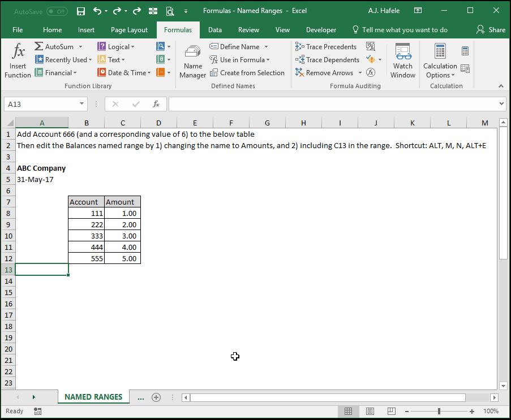The image size is (511, 420).
Task: Click Calculate Sheet icon
Action: [x=465, y=68]
